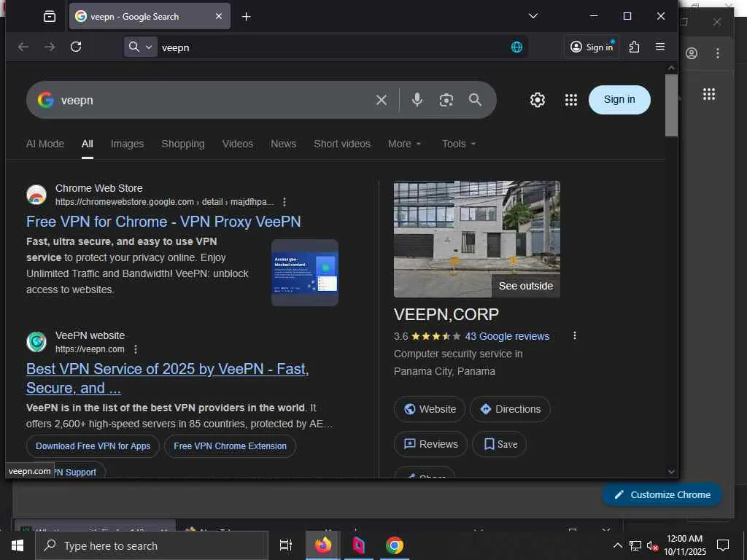Click the Firefox taskbar icon
Image resolution: width=747 pixels, height=560 pixels.
click(x=323, y=545)
